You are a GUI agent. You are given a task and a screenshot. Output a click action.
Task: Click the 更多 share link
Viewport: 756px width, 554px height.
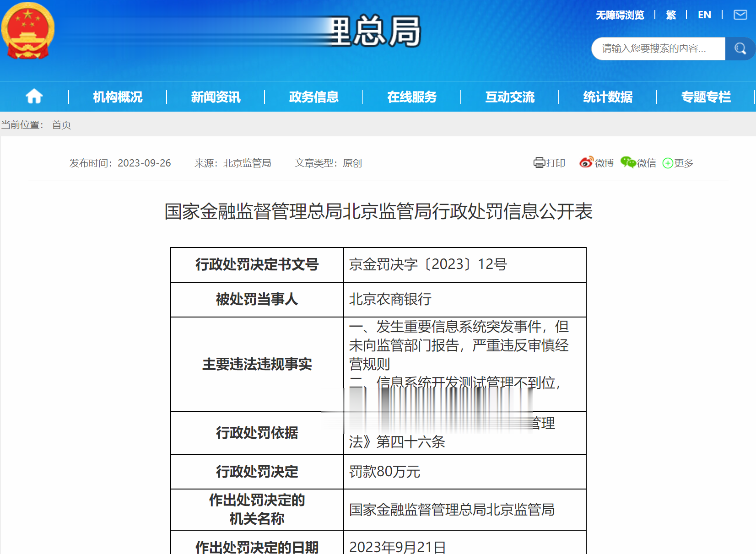click(x=684, y=163)
